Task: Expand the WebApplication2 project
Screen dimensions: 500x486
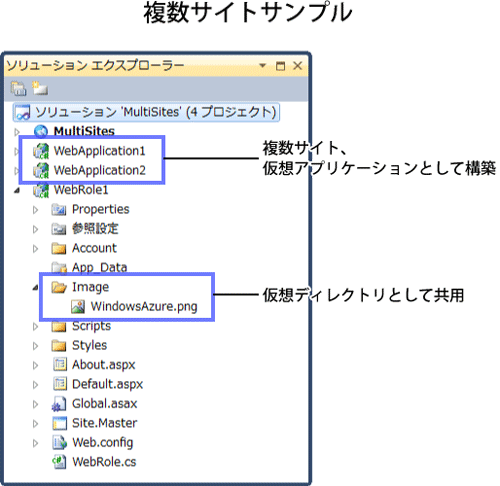Action: coord(16,171)
